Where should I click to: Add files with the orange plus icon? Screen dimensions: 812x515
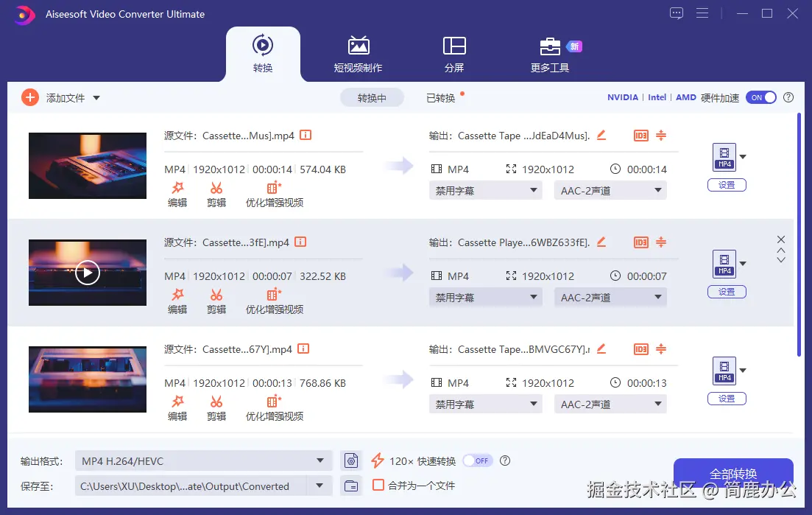pos(29,97)
